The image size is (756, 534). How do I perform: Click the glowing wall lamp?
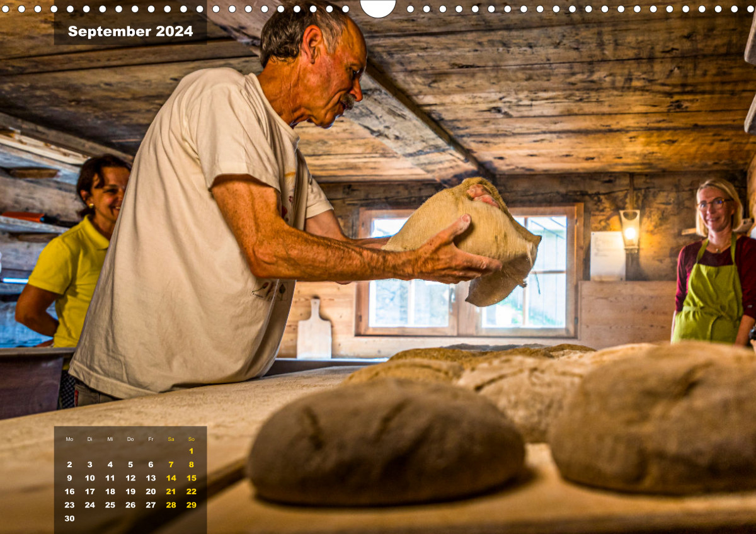[629, 229]
